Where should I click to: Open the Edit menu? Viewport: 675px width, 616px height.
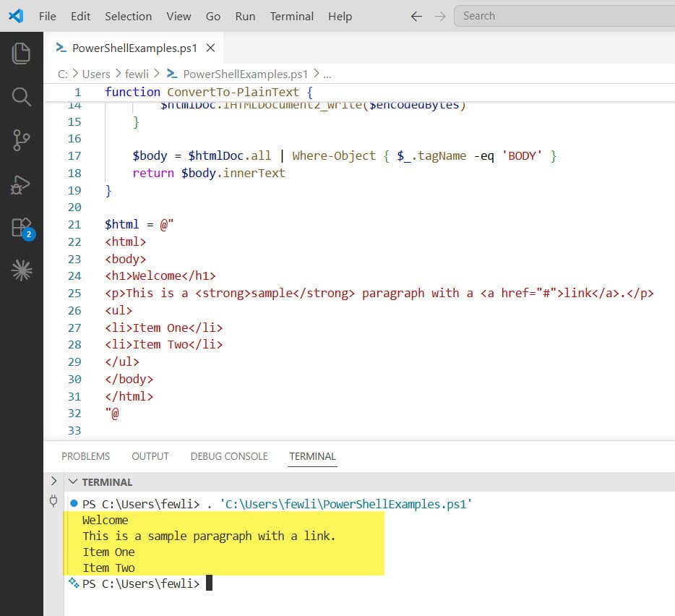[80, 17]
